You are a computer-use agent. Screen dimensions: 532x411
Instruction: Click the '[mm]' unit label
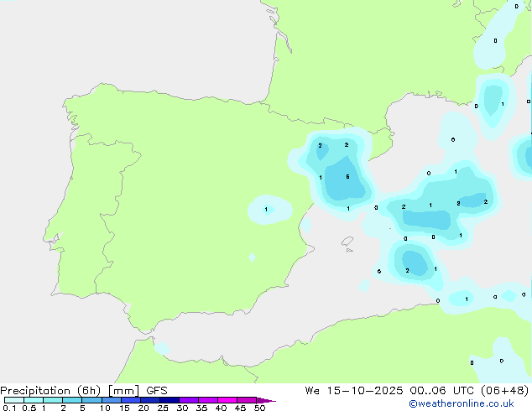pos(124,391)
